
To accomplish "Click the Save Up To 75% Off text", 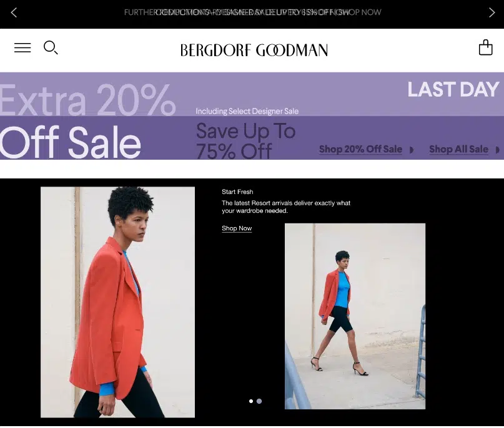I will tap(245, 140).
